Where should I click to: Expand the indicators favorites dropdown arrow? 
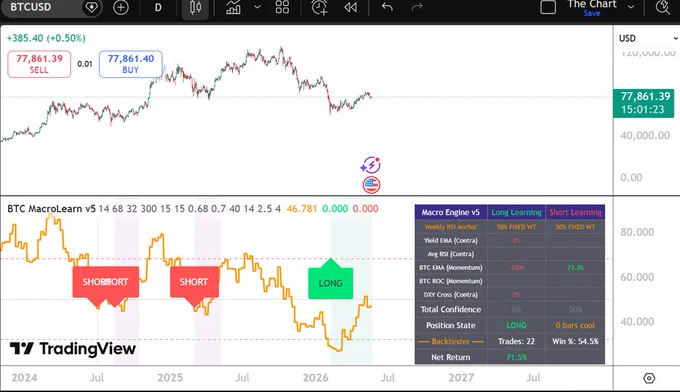(257, 7)
